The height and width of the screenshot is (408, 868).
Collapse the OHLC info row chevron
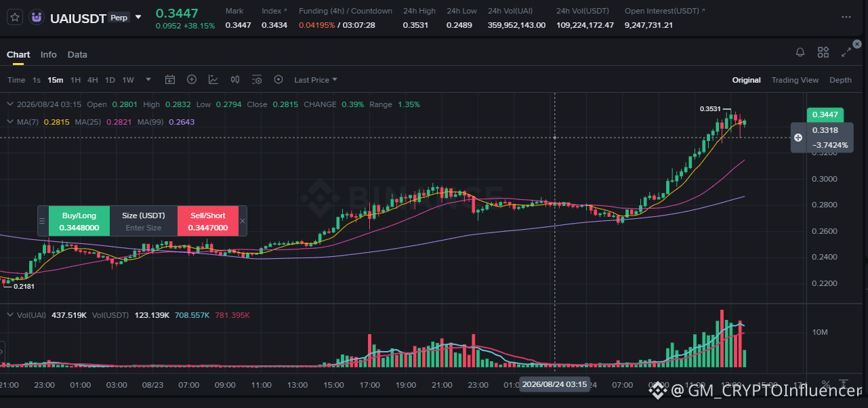click(x=9, y=104)
